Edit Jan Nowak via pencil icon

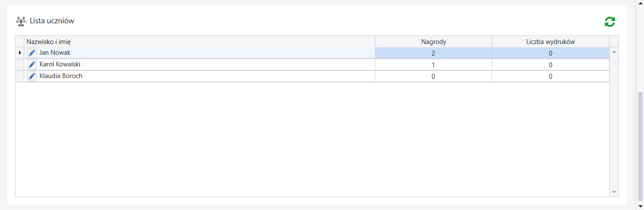click(32, 53)
